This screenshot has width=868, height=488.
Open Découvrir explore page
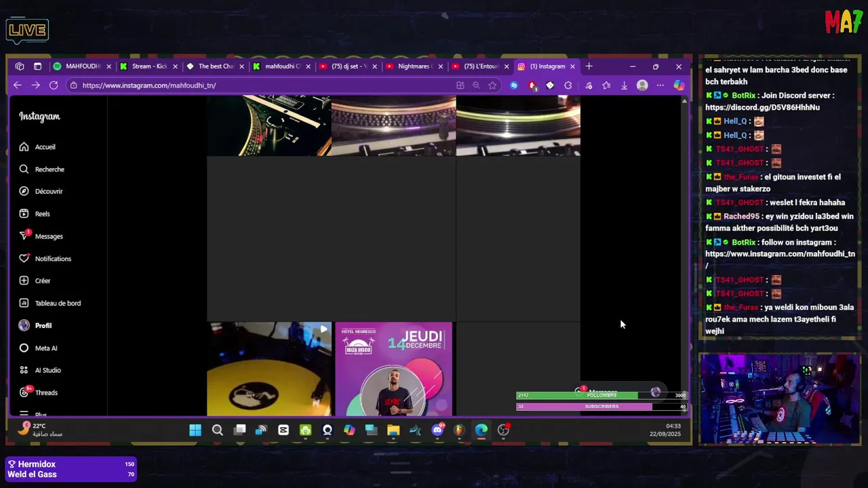[x=41, y=192]
